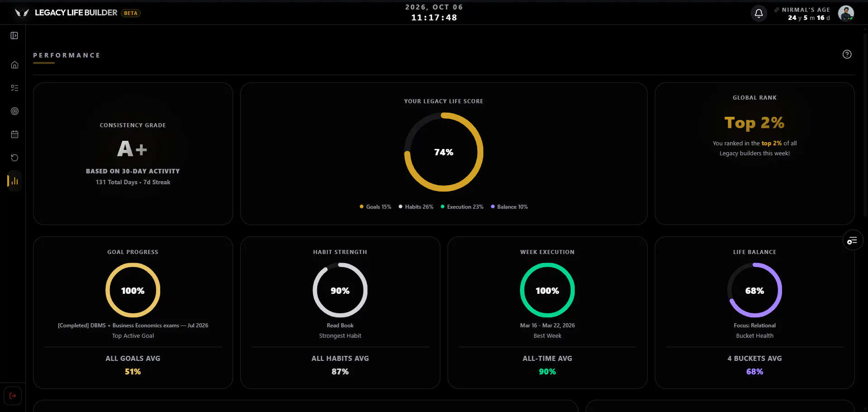This screenshot has height=412, width=868.
Task: Click the All Habits Avg 87% value
Action: pos(340,372)
